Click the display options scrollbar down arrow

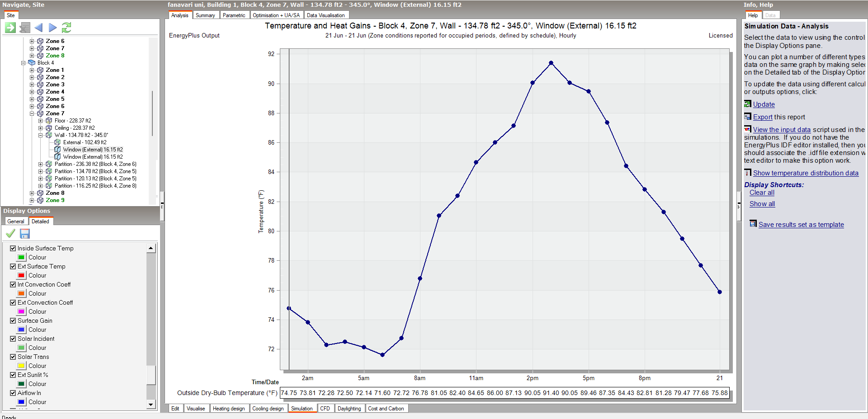[151, 405]
